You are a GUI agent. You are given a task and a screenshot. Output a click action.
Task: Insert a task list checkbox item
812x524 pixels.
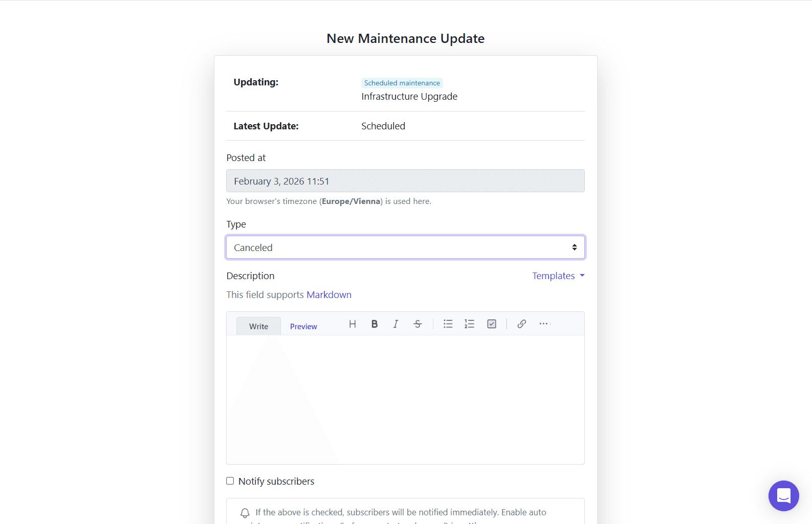492,324
